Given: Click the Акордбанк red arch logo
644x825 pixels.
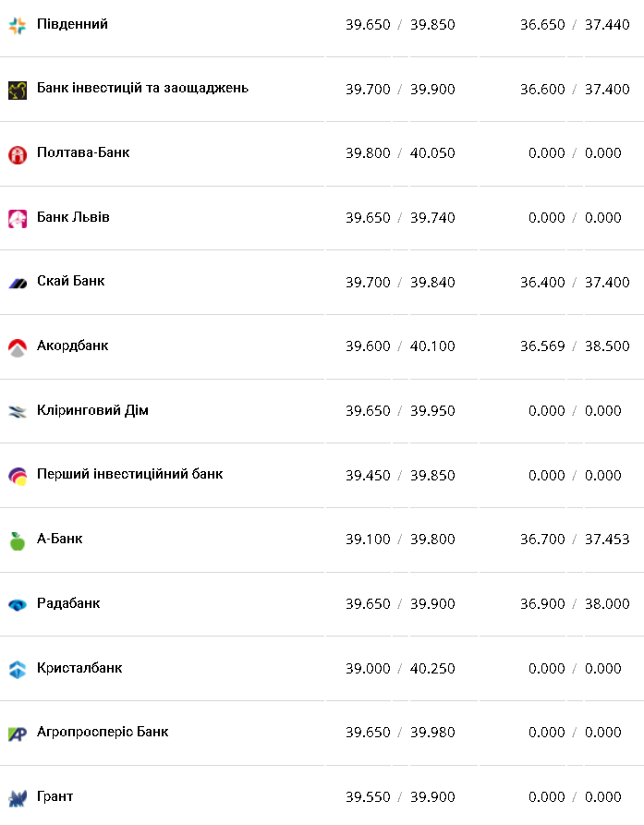Looking at the screenshot, I should coord(17,347).
